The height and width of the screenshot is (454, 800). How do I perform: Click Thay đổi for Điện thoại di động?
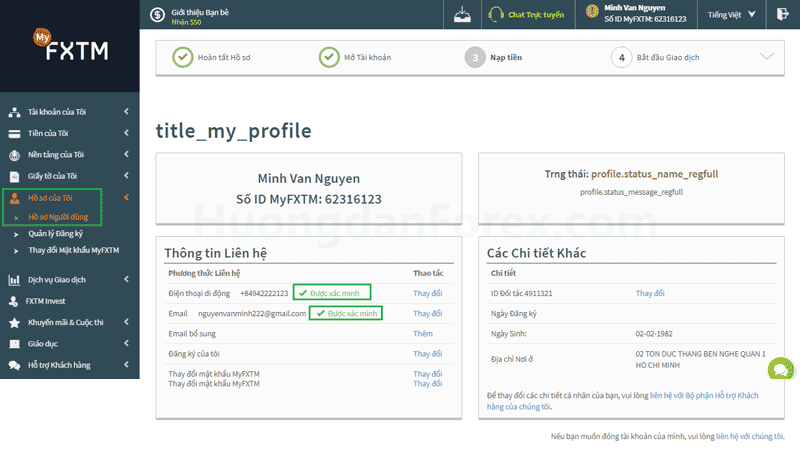point(428,293)
